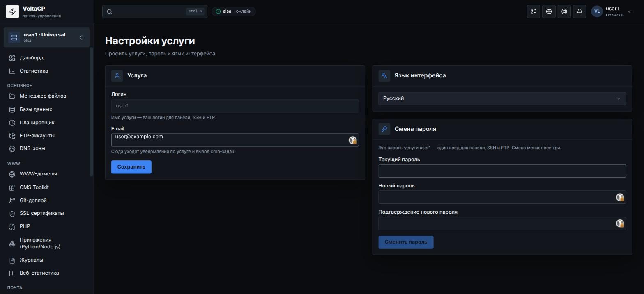The width and height of the screenshot is (644, 294).
Task: Expand the user1 account menu chevron
Action: pos(630,11)
